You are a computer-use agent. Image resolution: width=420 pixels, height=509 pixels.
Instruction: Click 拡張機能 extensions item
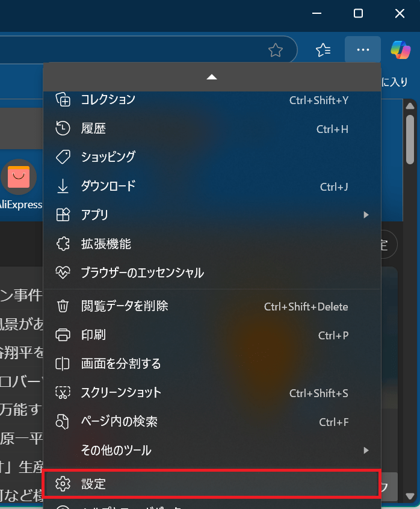pyautogui.click(x=106, y=244)
